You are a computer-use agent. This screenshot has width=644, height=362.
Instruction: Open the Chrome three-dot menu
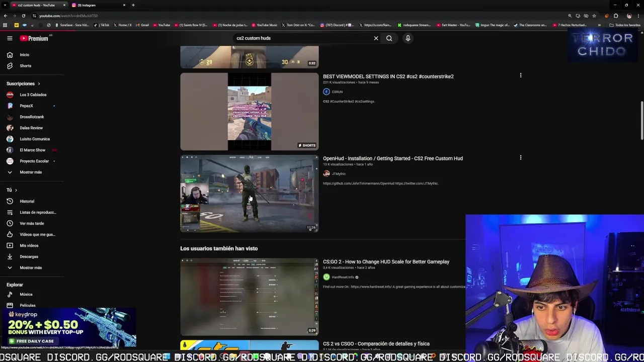point(638,16)
